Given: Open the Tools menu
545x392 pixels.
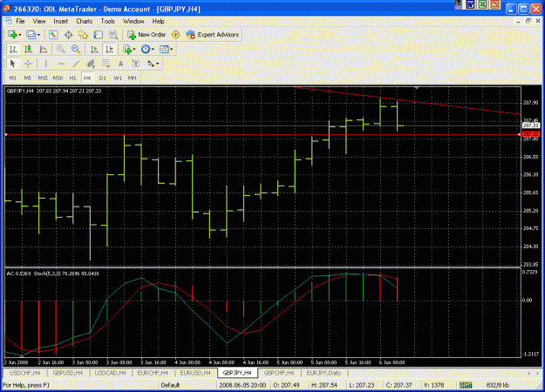Looking at the screenshot, I should pos(108,22).
